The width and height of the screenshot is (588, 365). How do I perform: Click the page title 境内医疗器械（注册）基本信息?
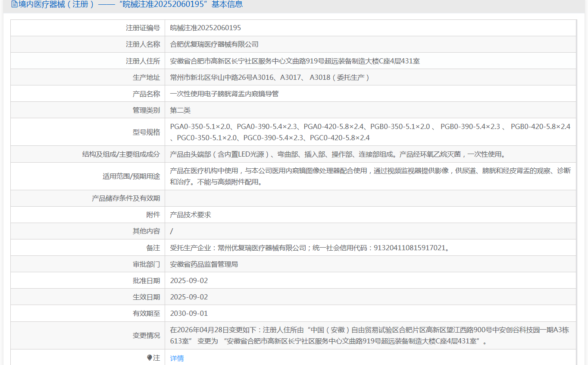click(x=130, y=4)
